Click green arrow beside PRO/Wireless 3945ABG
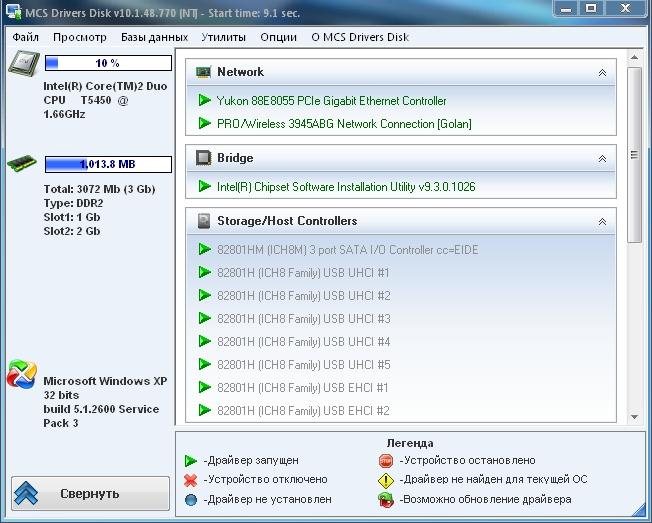Screen dimensions: 652x523 (x=204, y=124)
